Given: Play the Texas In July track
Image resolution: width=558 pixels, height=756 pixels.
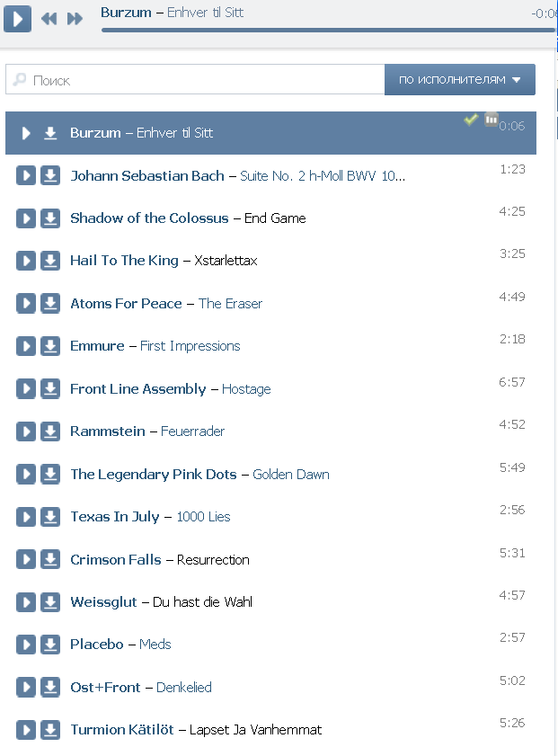Looking at the screenshot, I should [x=26, y=517].
